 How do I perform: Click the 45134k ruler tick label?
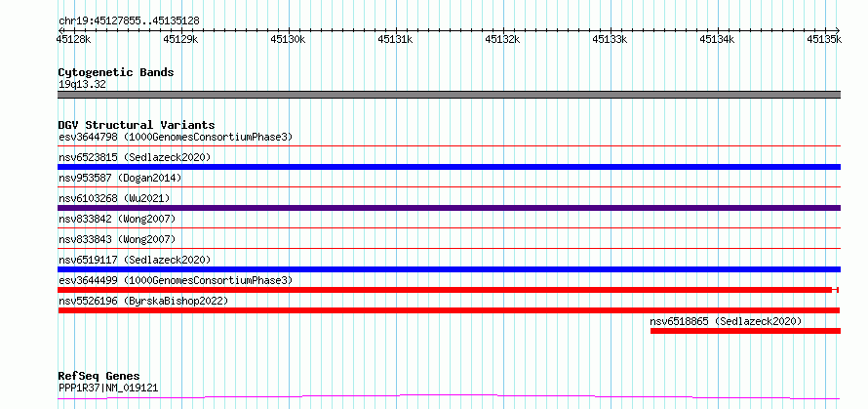(x=718, y=39)
